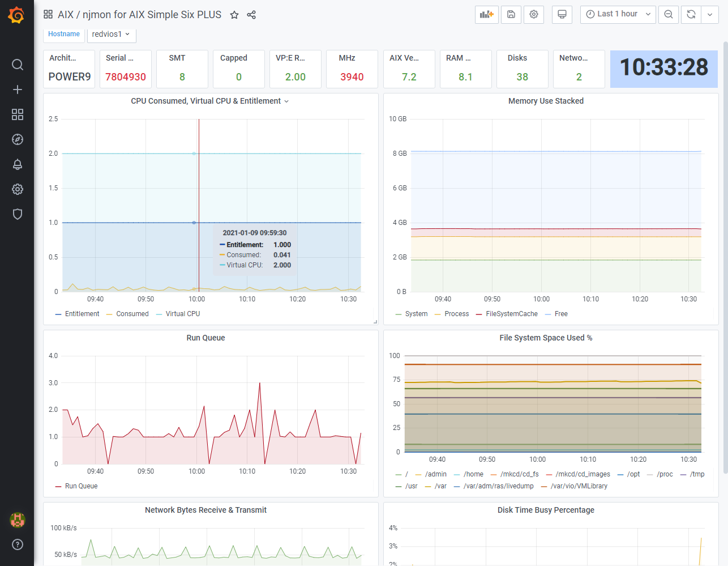Cycle view mode with monitor icon

point(562,14)
